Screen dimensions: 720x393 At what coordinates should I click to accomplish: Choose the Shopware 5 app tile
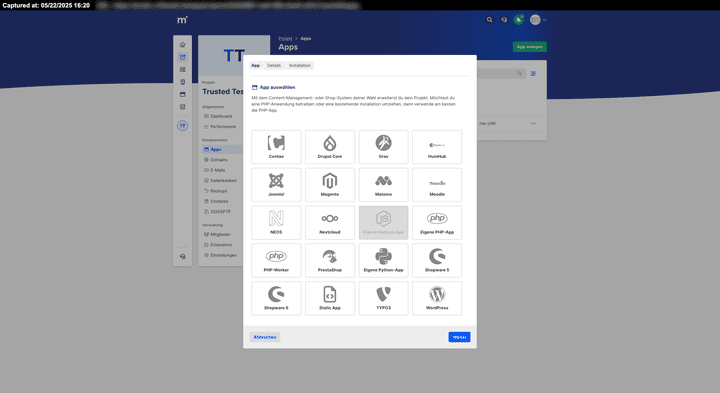[x=437, y=260]
